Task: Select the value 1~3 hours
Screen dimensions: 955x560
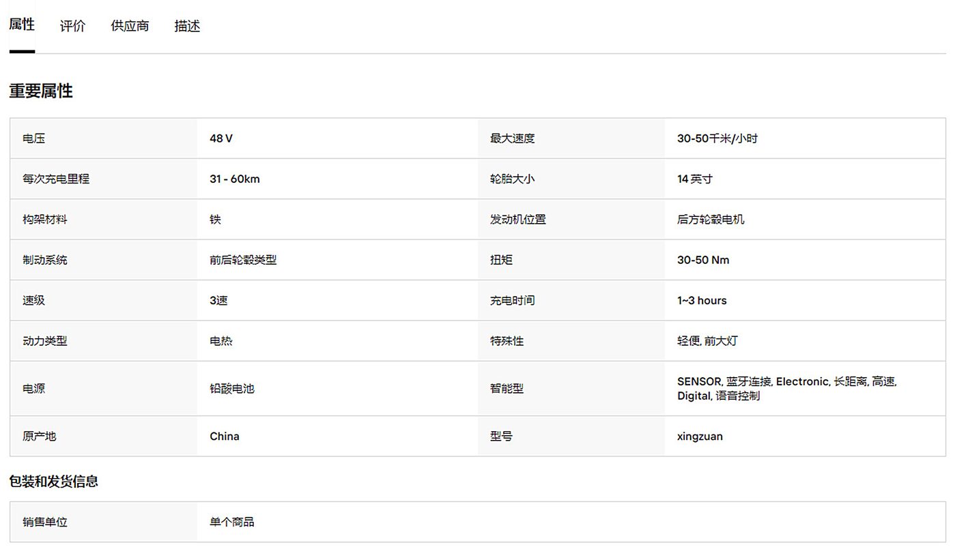Action: click(x=702, y=300)
